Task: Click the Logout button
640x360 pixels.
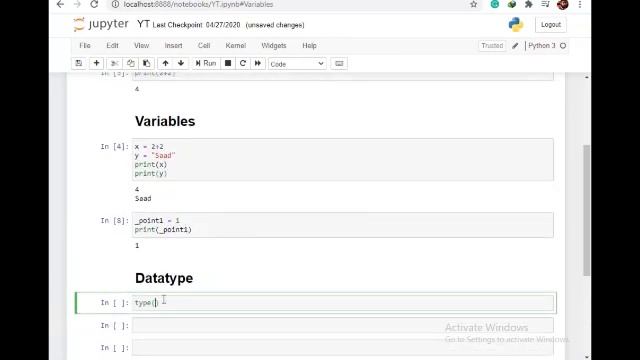Action: click(551, 24)
